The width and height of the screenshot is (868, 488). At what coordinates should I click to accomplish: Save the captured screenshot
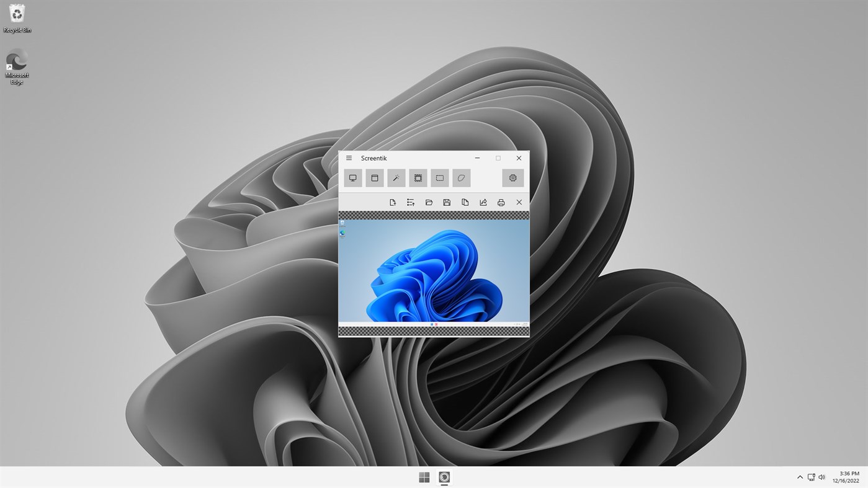pyautogui.click(x=447, y=202)
